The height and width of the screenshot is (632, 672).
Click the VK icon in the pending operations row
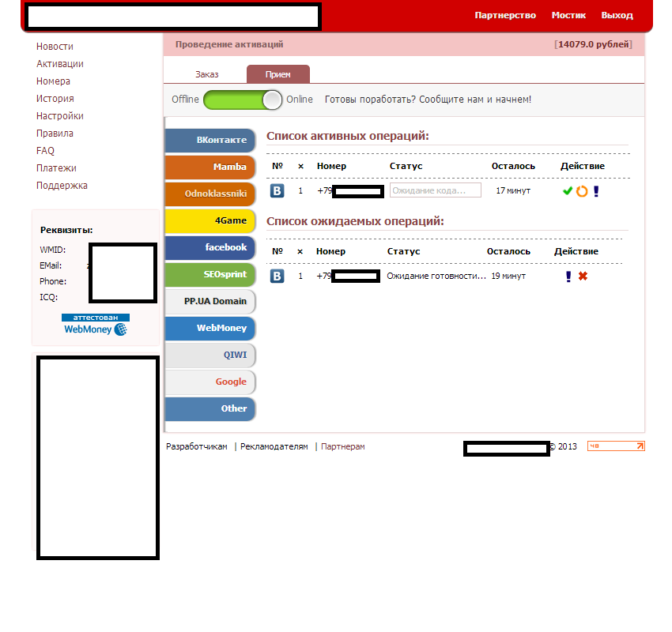(277, 276)
